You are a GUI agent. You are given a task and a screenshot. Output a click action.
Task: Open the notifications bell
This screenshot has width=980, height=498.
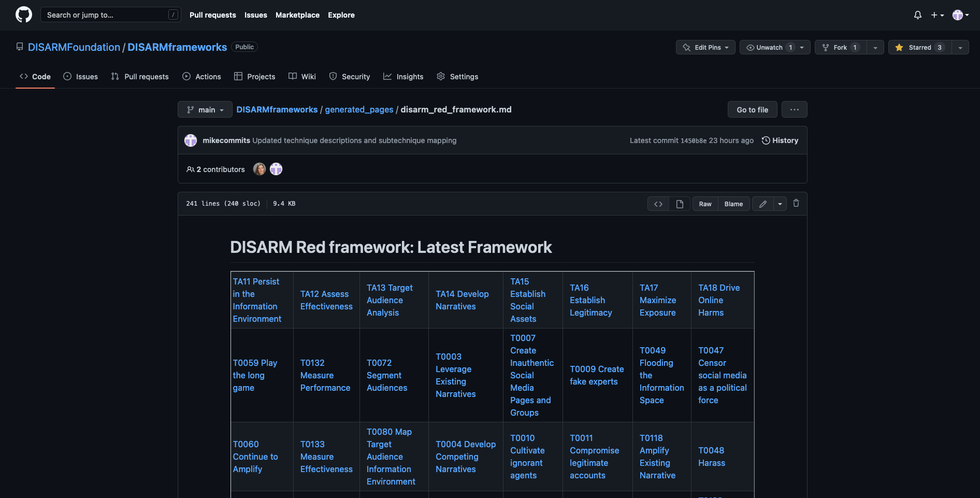click(x=917, y=15)
